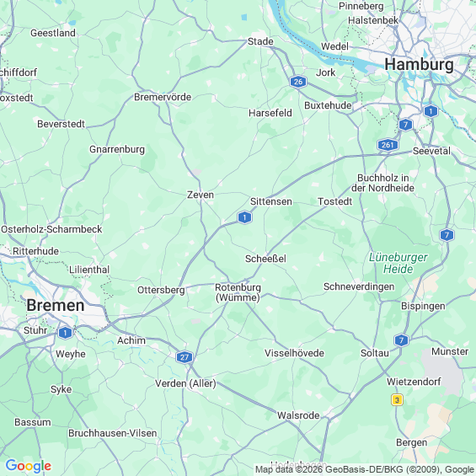Click the Buxtehude town label
Image resolution: width=476 pixels, height=476 pixels.
[328, 105]
